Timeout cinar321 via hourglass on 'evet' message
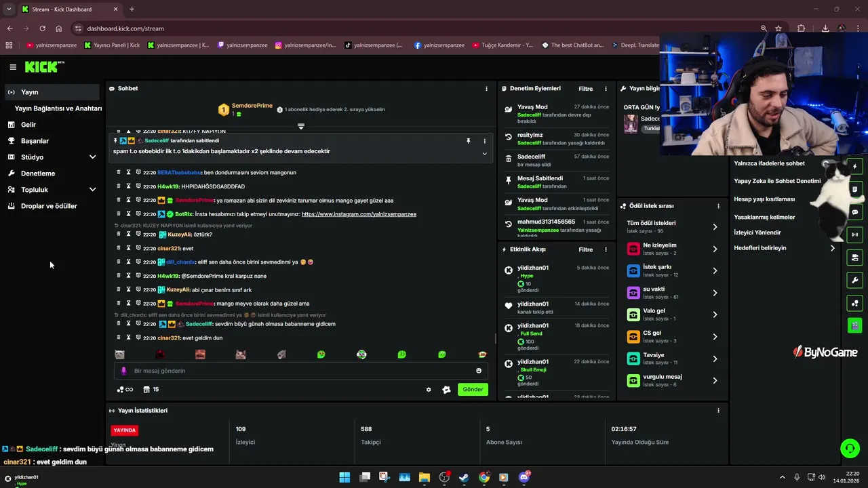The image size is (868, 488). coord(128,248)
